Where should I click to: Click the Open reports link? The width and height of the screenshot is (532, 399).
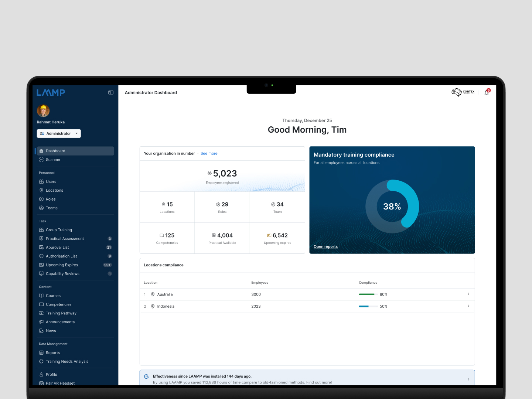pyautogui.click(x=325, y=247)
